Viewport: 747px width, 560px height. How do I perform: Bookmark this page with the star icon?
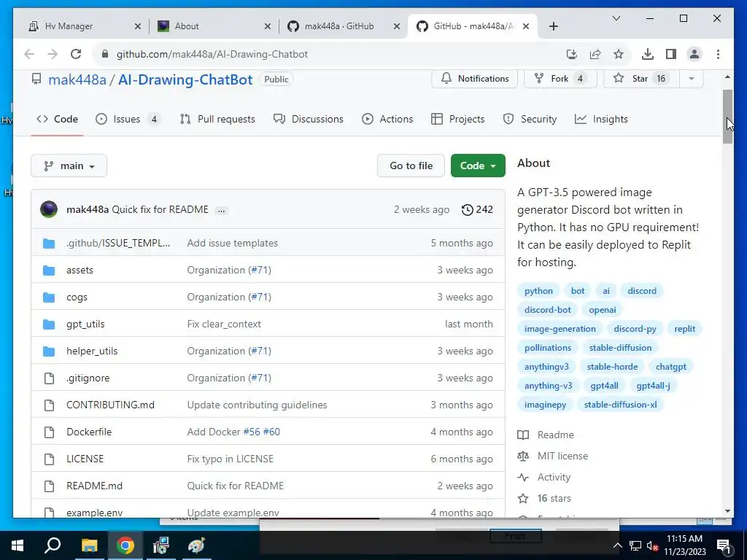click(619, 54)
